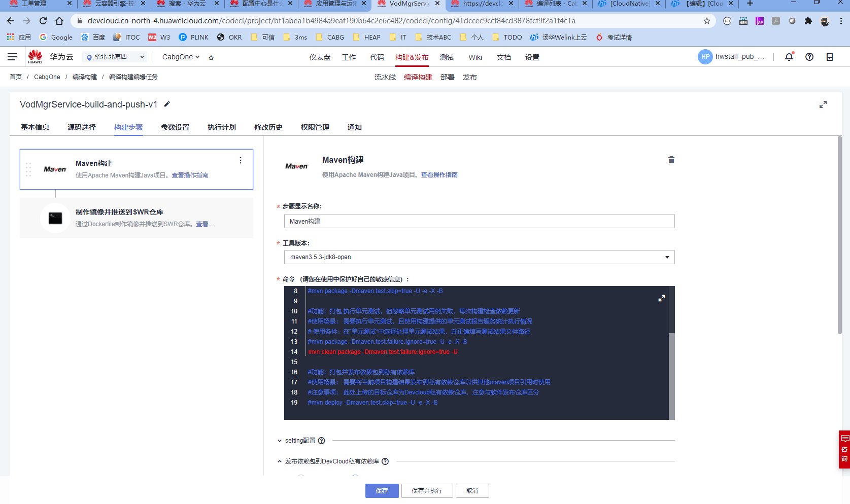Reload the current page
The width and height of the screenshot is (850, 504).
tap(43, 21)
